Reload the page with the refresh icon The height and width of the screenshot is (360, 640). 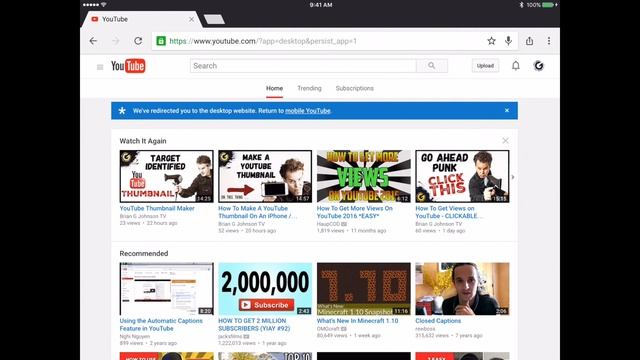point(138,41)
